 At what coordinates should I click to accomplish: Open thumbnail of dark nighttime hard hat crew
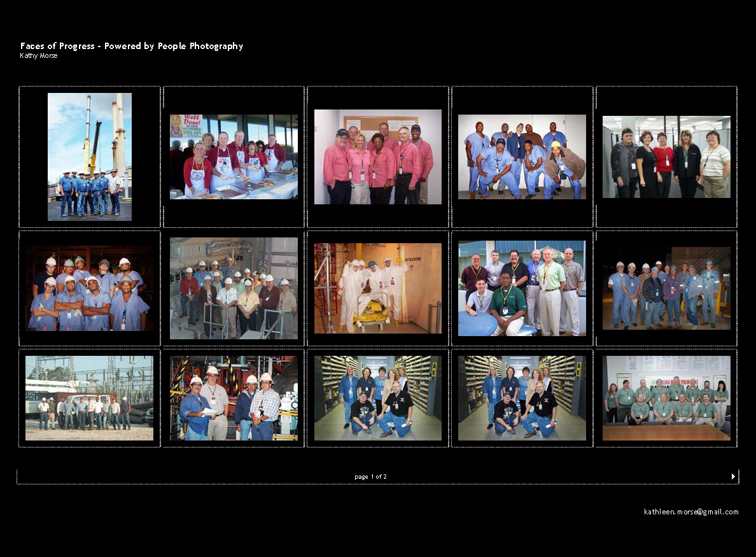click(666, 288)
